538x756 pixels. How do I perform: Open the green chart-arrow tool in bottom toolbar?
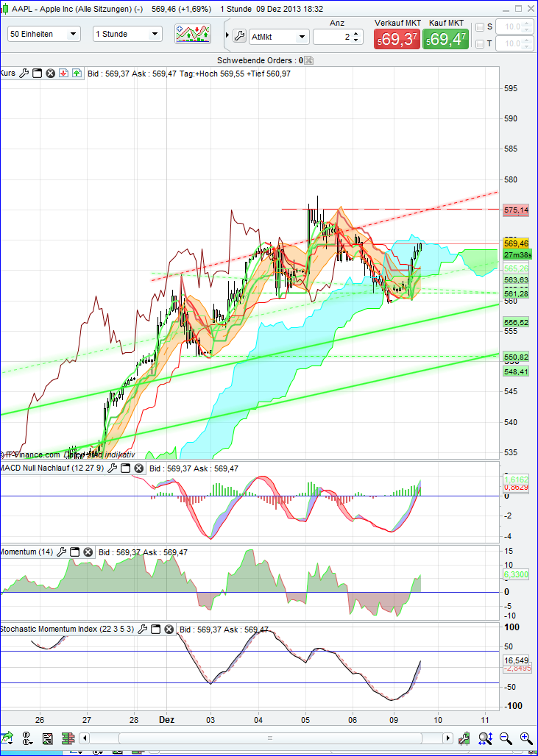click(x=7, y=738)
